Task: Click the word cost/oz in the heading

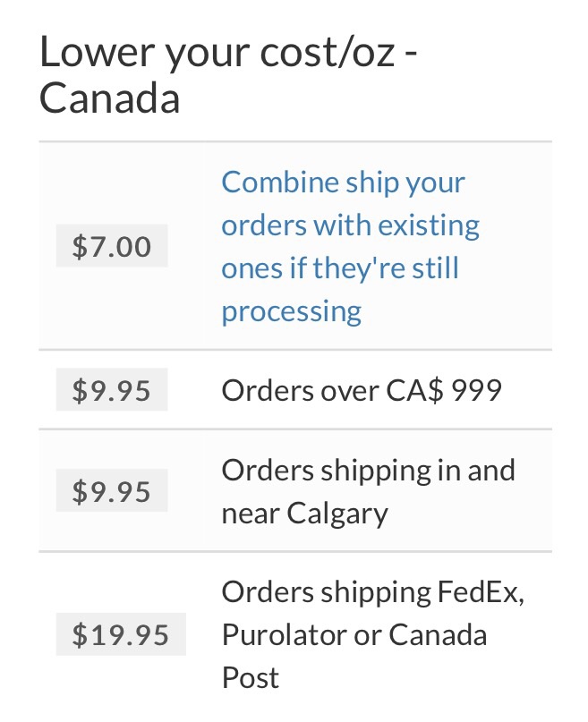Action: pyautogui.click(x=328, y=52)
